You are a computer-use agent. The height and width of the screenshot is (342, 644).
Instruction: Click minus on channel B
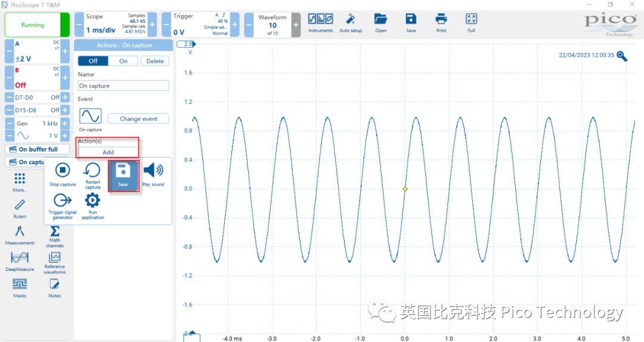click(9, 78)
